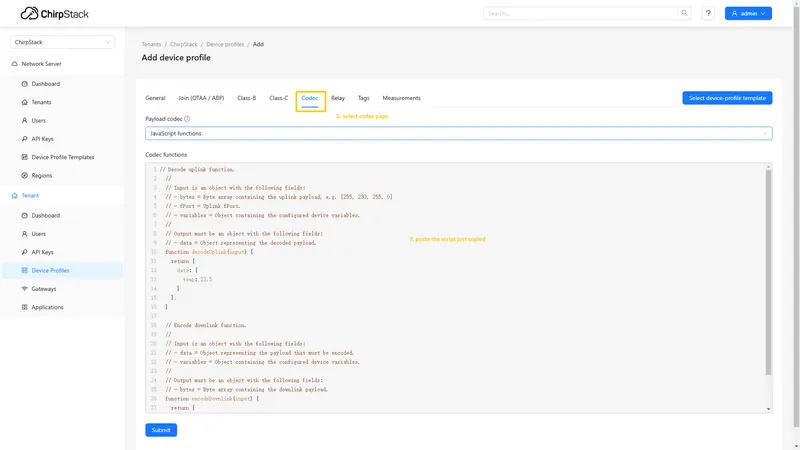Select the Codec tab
The image size is (800, 450).
point(310,98)
